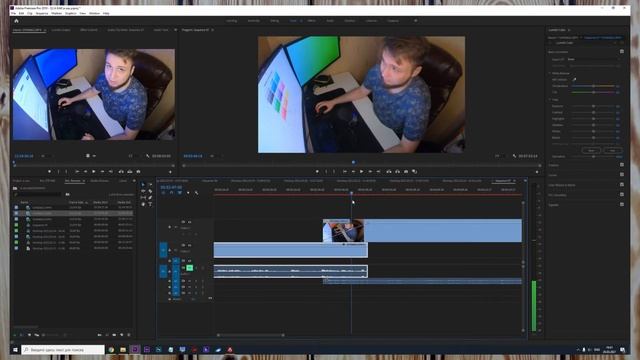Click Extract button in Program monitor
This screenshot has width=640, height=360.
[x=397, y=172]
